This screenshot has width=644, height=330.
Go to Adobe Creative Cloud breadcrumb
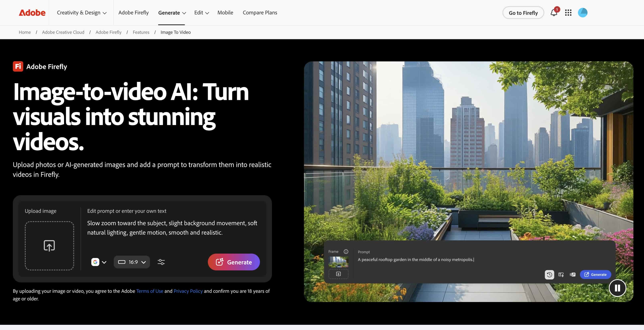(63, 32)
